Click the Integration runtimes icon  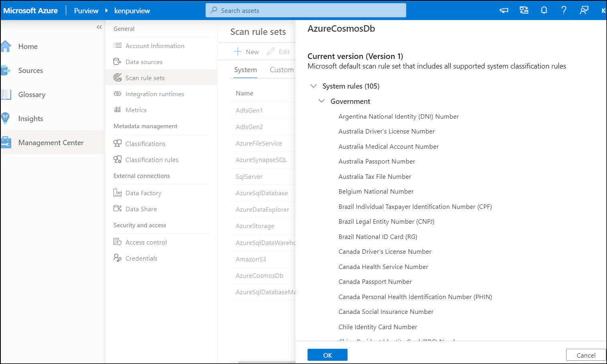click(x=117, y=94)
